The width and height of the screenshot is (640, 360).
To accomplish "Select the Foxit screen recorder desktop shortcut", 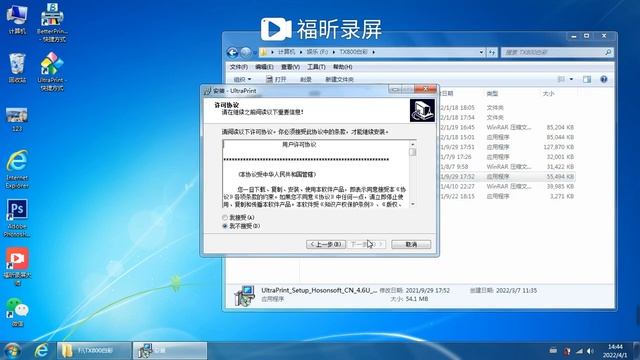I will 17,267.
